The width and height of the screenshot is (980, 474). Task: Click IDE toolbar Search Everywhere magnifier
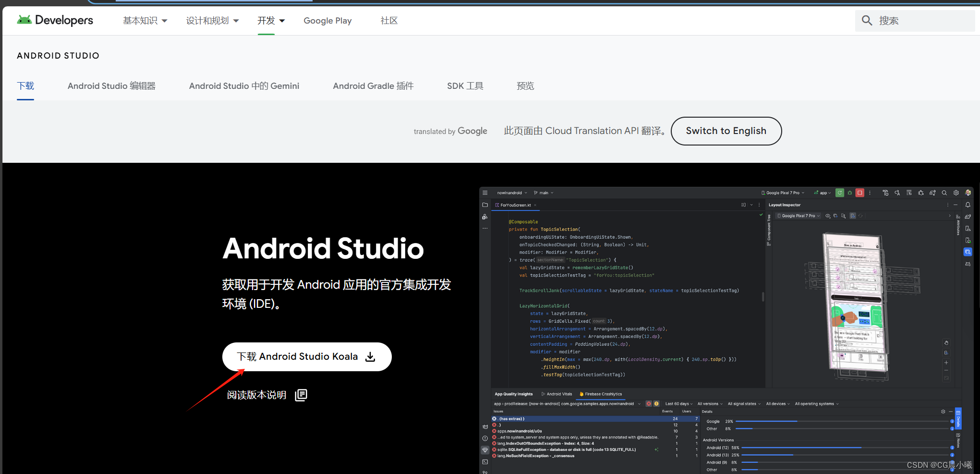pyautogui.click(x=944, y=193)
